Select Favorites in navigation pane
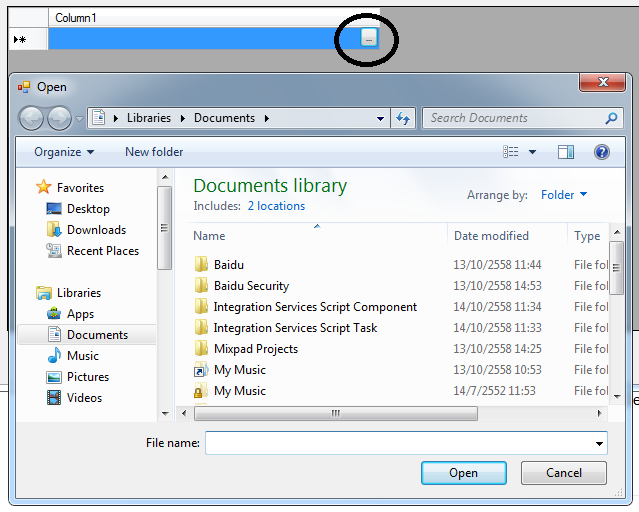The height and width of the screenshot is (512, 639). click(80, 188)
